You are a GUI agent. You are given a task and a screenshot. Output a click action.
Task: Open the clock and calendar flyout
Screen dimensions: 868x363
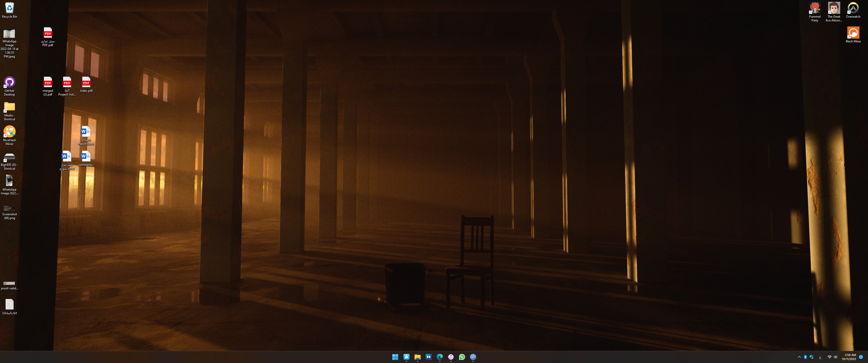pos(849,357)
